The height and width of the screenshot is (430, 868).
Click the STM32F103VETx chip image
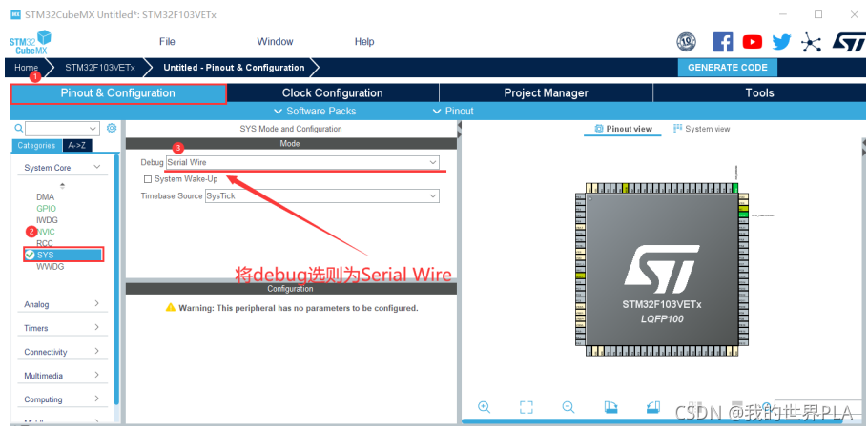pyautogui.click(x=662, y=270)
